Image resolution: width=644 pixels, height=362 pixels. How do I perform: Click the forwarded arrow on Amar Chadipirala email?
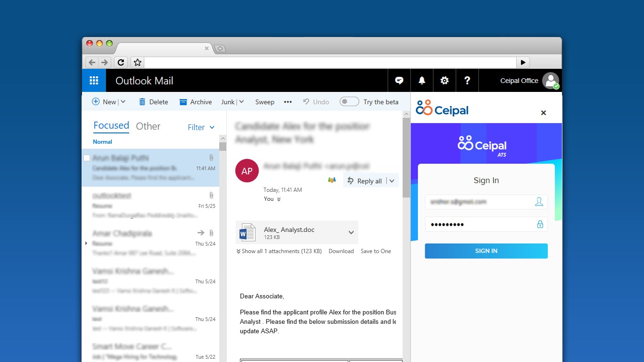tap(201, 233)
